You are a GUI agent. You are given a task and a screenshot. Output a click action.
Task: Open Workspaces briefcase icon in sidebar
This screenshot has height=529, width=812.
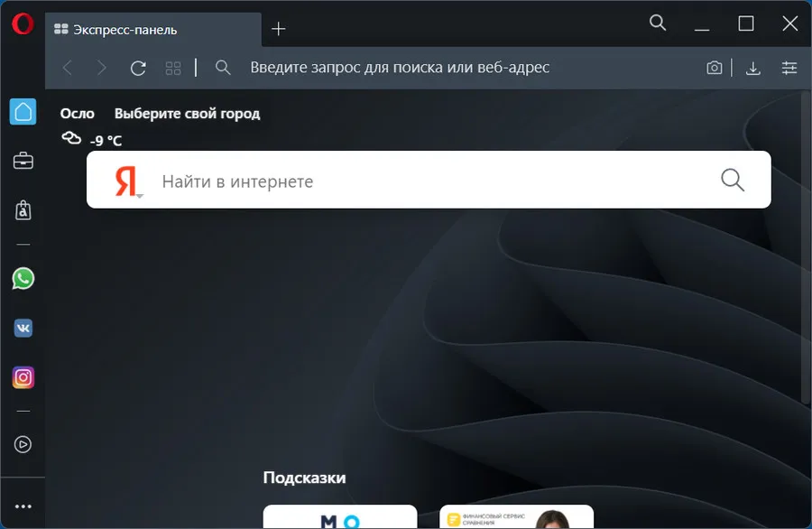(x=23, y=162)
